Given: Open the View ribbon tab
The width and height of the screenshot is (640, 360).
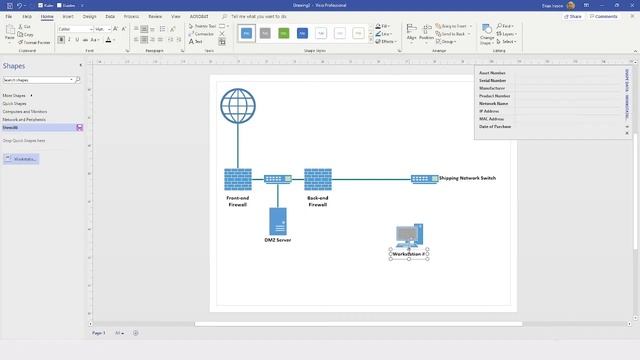Looking at the screenshot, I should [x=176, y=17].
